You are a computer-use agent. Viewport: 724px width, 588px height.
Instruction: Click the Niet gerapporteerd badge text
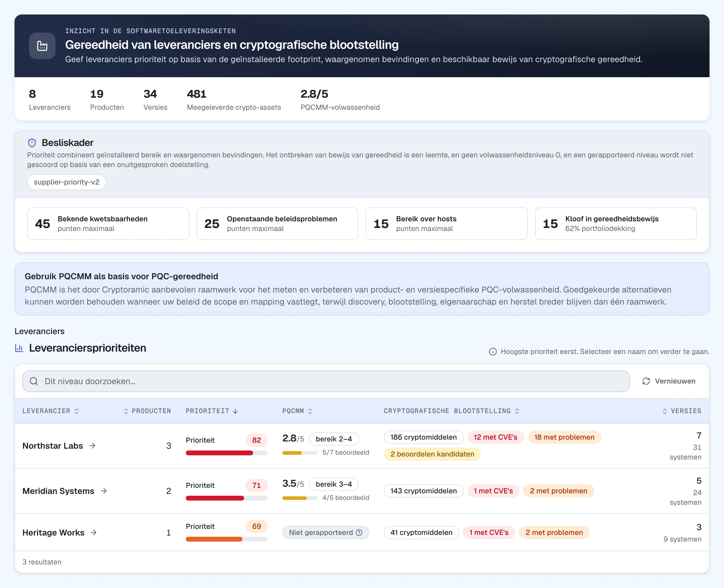[320, 533]
